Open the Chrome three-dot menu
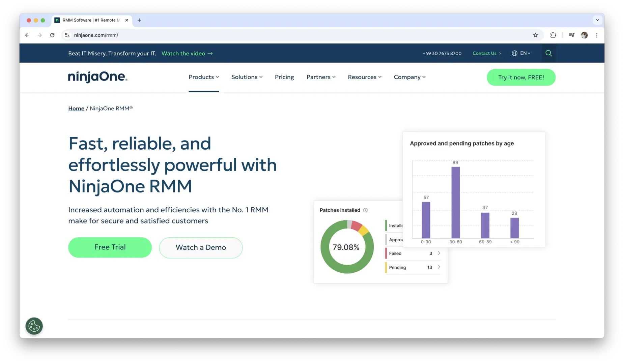This screenshot has width=624, height=364. pos(597,35)
